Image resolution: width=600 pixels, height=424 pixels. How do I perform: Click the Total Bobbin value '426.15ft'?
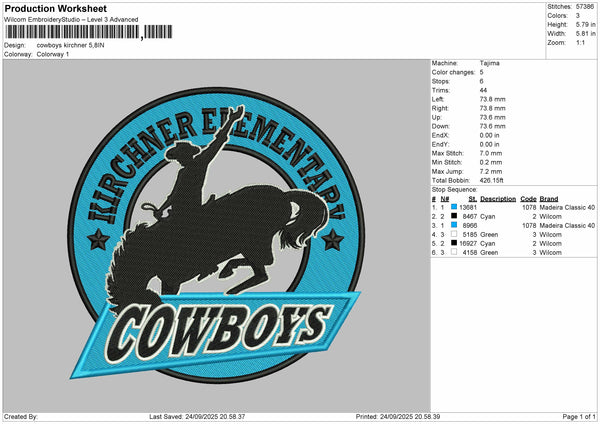pyautogui.click(x=491, y=180)
